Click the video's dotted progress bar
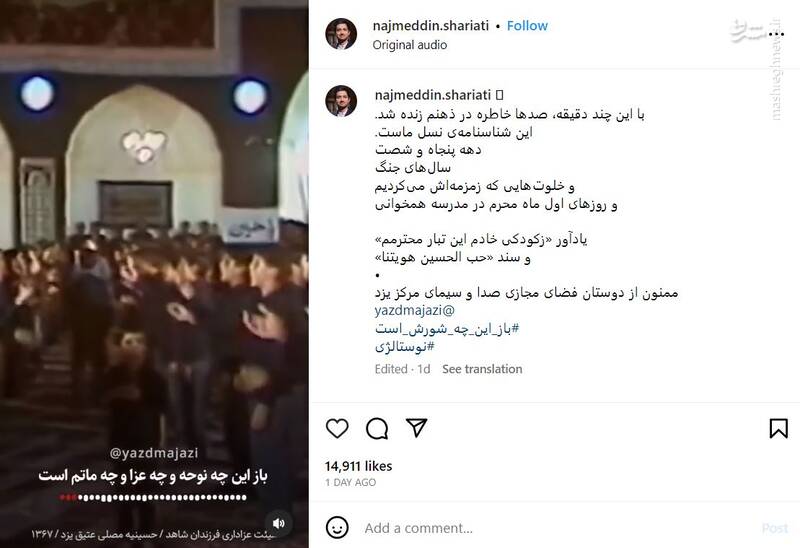This screenshot has width=800, height=548. click(x=153, y=497)
